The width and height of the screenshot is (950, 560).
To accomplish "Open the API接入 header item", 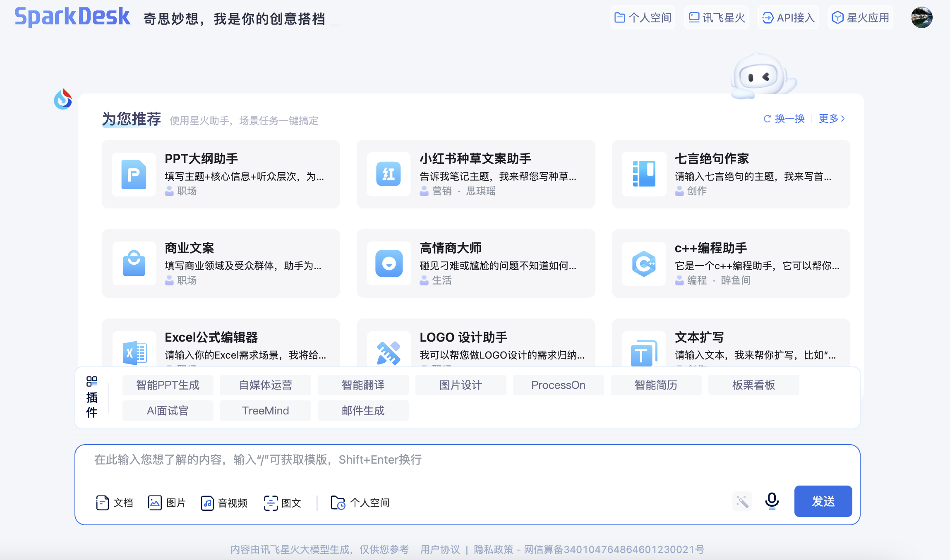I will (x=788, y=17).
